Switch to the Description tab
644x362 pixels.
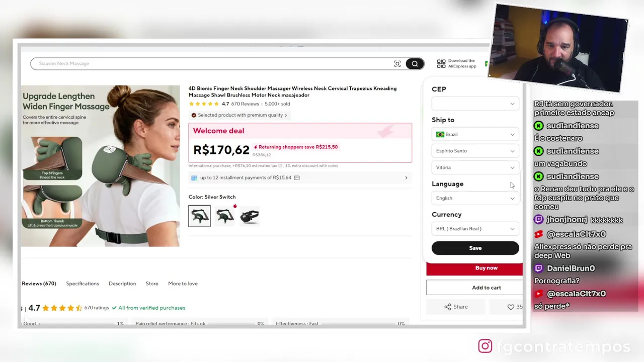click(122, 284)
